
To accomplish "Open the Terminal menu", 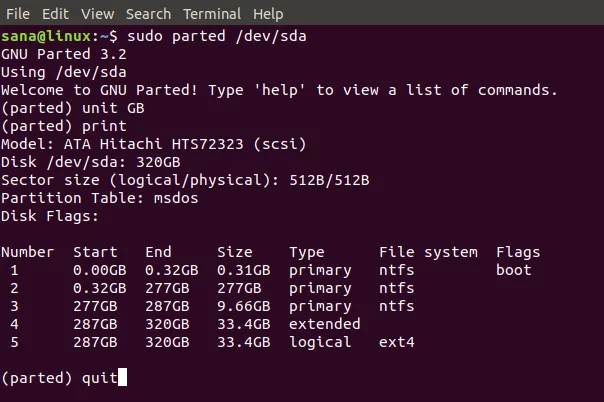I will pos(212,14).
